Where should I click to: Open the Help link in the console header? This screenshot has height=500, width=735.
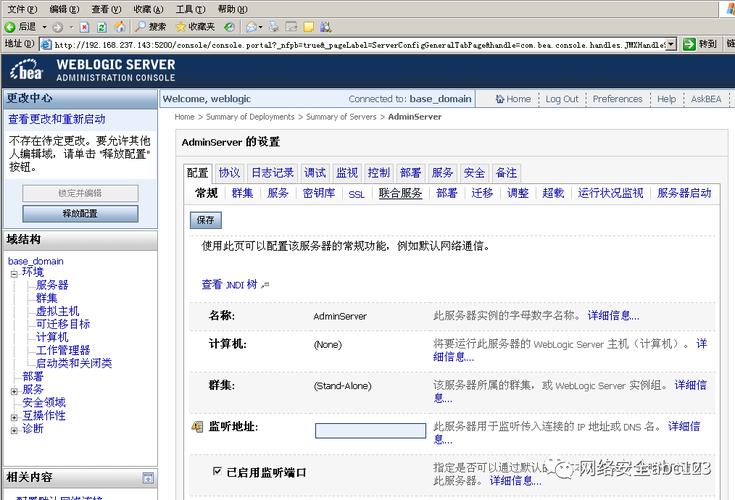point(666,99)
